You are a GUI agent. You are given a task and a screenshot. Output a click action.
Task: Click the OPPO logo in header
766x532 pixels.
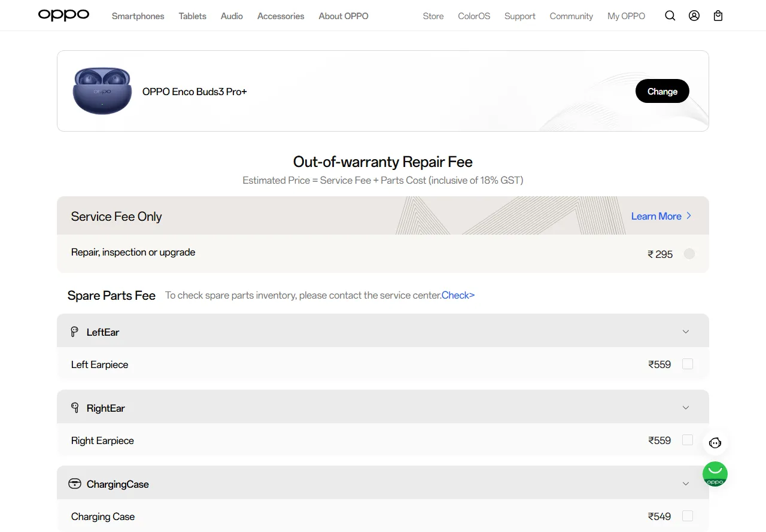click(x=63, y=15)
